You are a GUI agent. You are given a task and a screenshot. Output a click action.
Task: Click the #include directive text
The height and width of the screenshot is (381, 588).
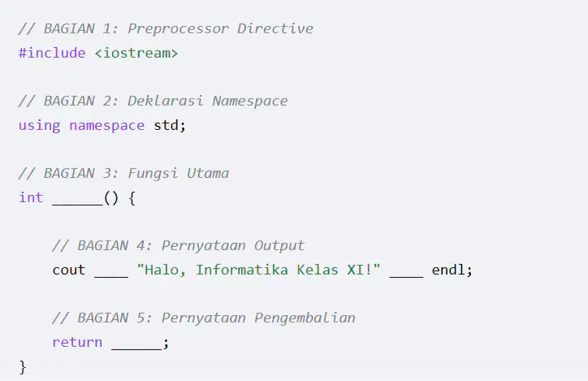click(52, 53)
